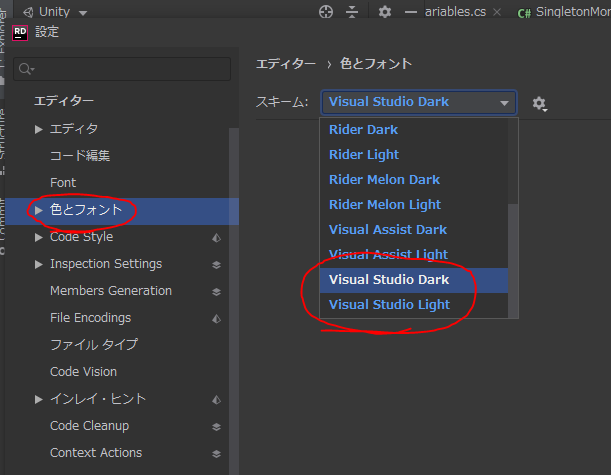Expand the Code Style tree node
The width and height of the screenshot is (611, 475).
point(39,238)
